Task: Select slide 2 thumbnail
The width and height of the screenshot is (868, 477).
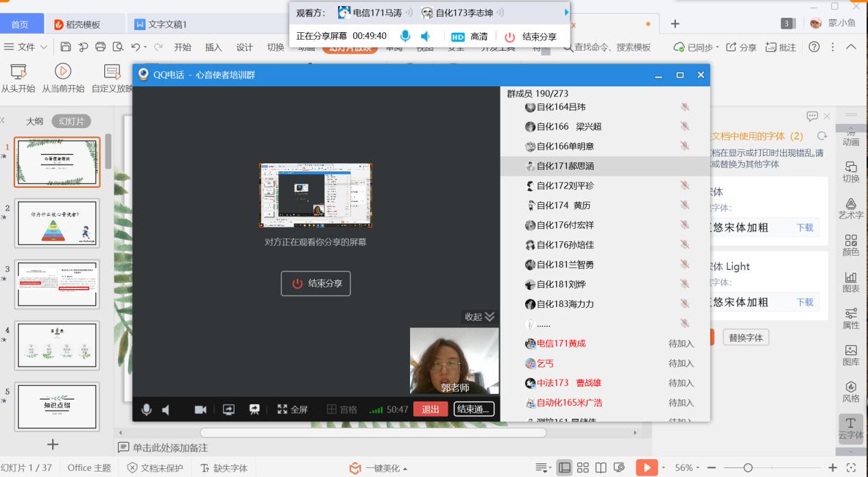Action: (57, 223)
